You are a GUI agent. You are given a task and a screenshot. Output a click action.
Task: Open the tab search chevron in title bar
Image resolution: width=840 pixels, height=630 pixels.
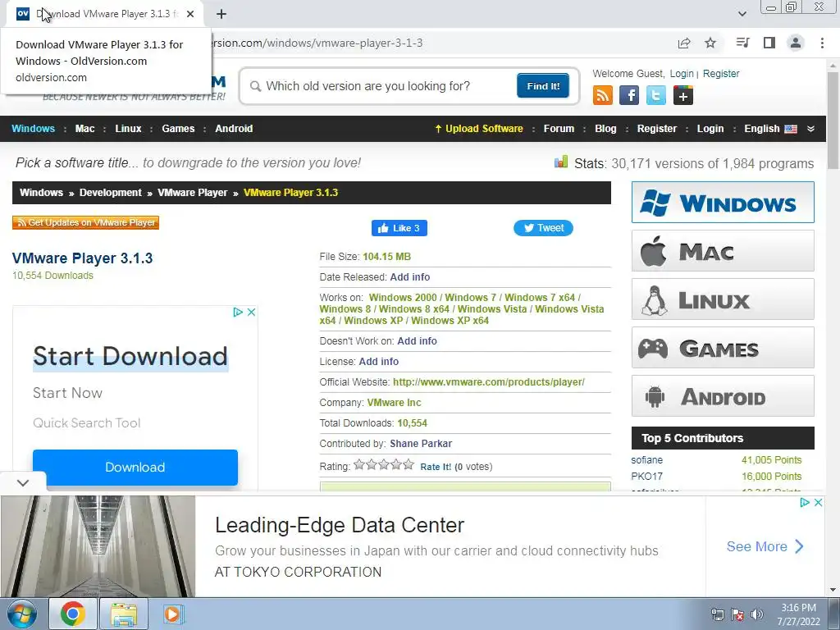tap(742, 14)
